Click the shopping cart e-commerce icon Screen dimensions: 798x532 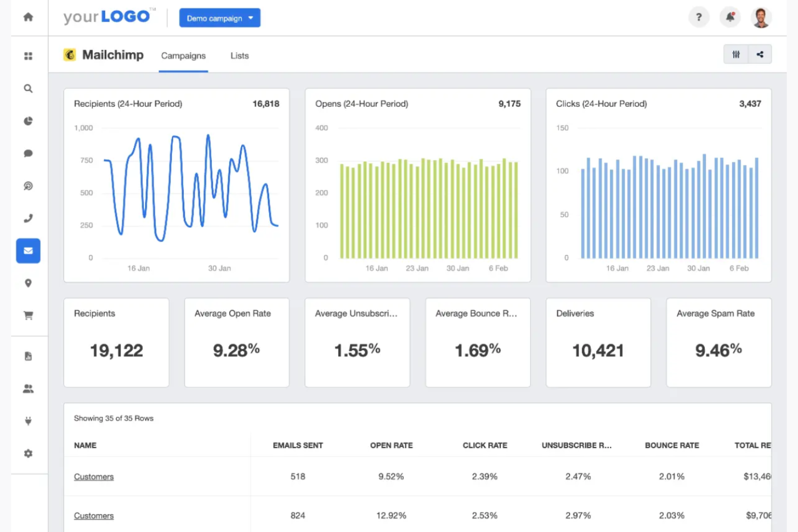point(28,315)
